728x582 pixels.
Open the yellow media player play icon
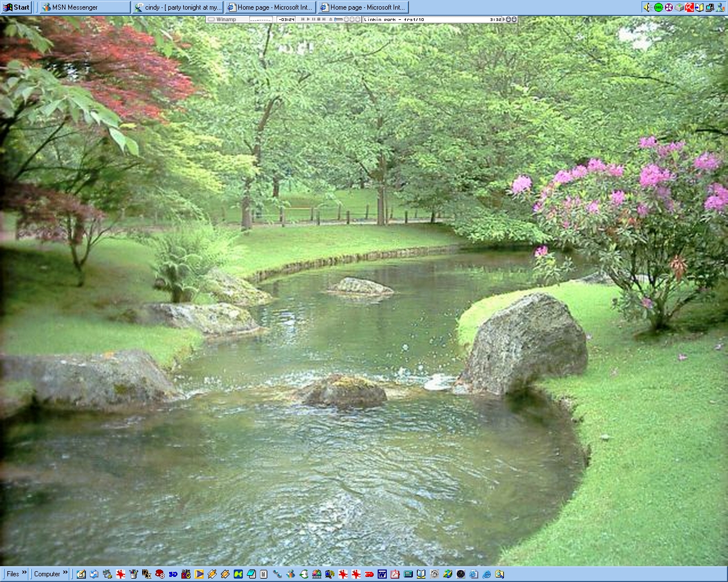[x=199, y=574]
